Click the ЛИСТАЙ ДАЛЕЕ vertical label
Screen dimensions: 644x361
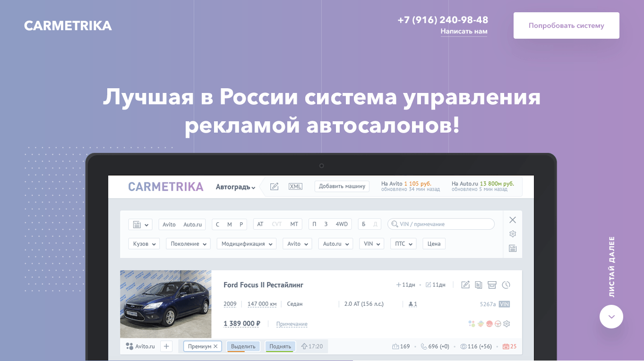[612, 267]
